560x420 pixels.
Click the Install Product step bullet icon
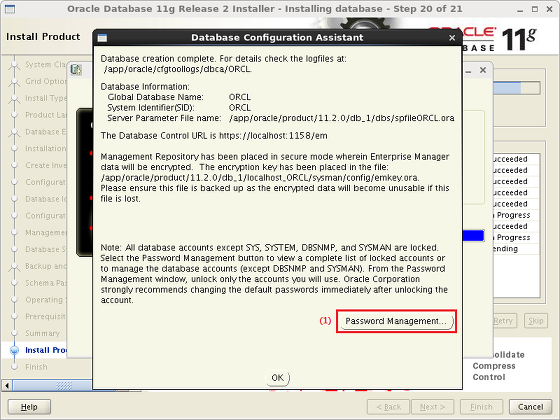pyautogui.click(x=14, y=350)
